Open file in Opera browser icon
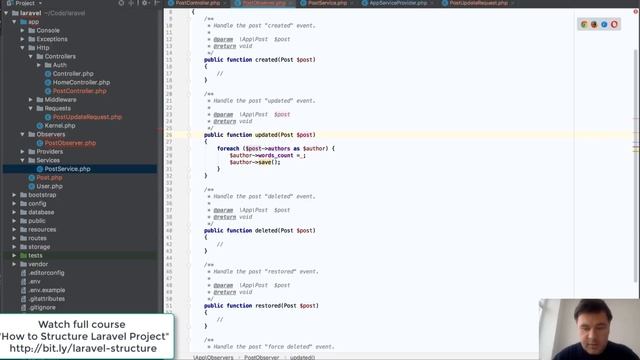640x360 pixels. click(614, 24)
